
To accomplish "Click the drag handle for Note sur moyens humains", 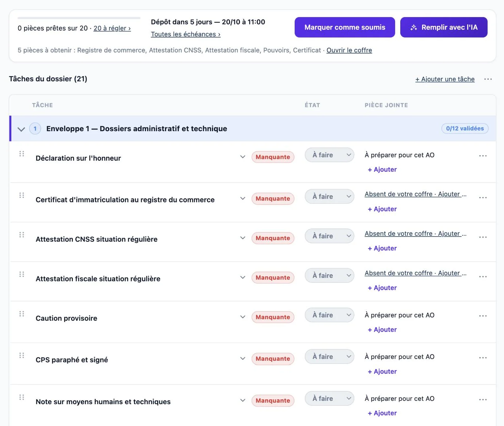I will (22, 397).
